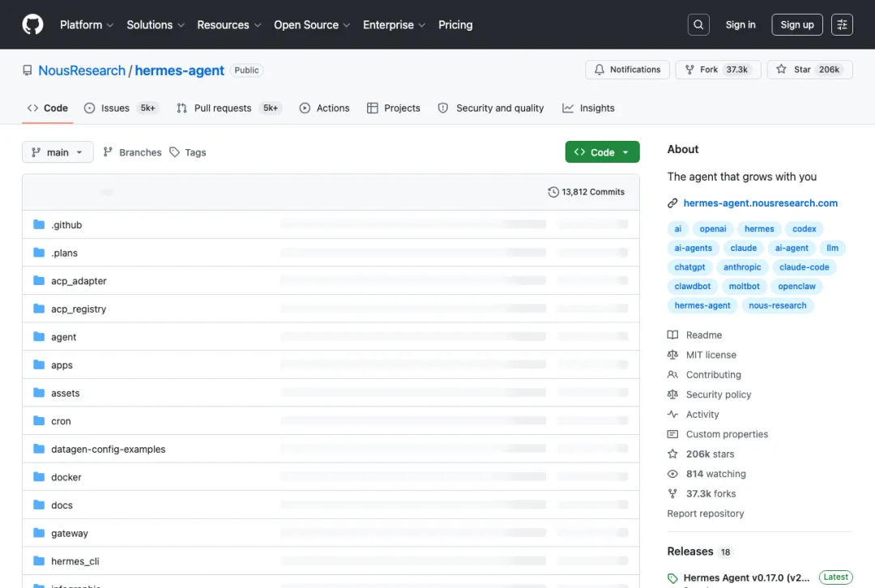This screenshot has height=588, width=875.
Task: Click the docker folder icon
Action: 39,476
